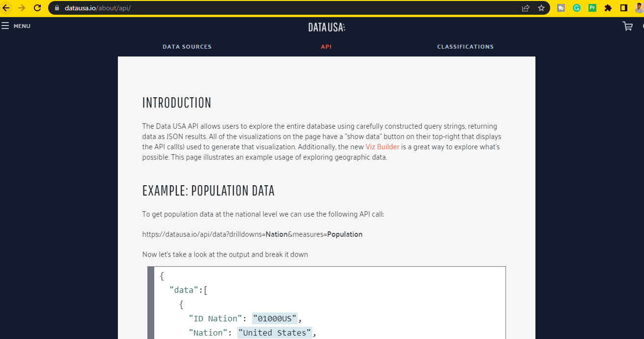This screenshot has height=339, width=644.
Task: Open the green Pr extension
Action: tap(592, 8)
